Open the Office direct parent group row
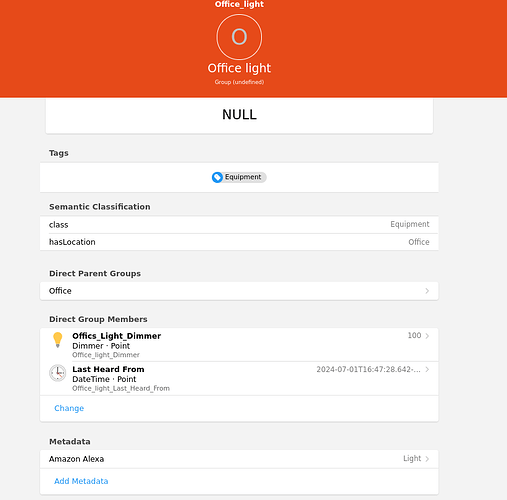Screen dimensions: 507x500 [x=239, y=291]
